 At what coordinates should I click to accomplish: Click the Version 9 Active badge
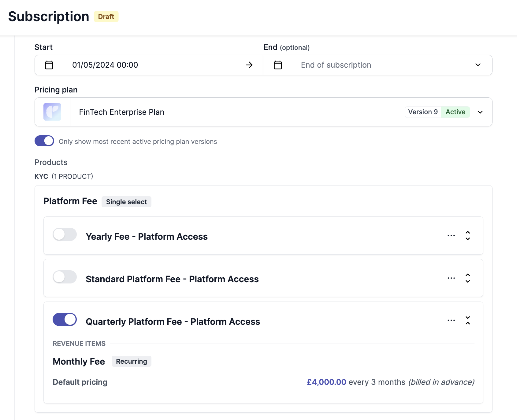point(437,112)
